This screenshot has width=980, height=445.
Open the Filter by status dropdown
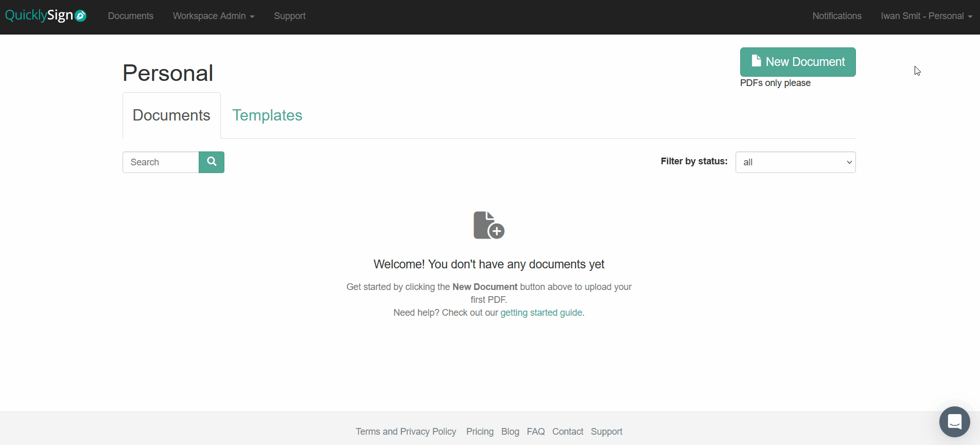click(x=796, y=162)
